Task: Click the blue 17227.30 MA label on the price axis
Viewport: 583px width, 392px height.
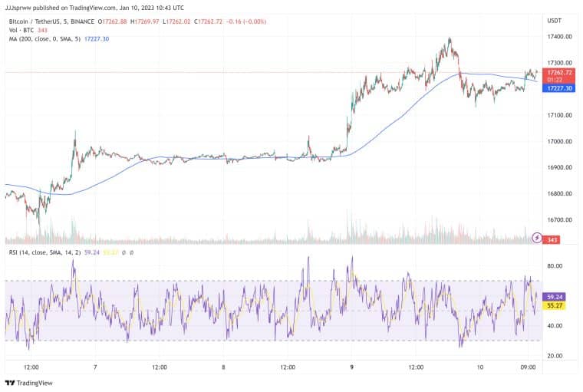Action: (558, 88)
